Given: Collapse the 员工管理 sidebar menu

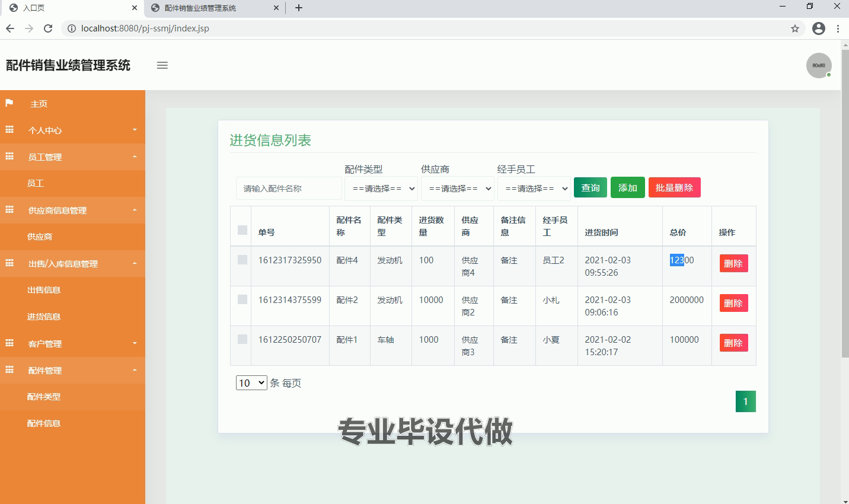Looking at the screenshot, I should (72, 157).
